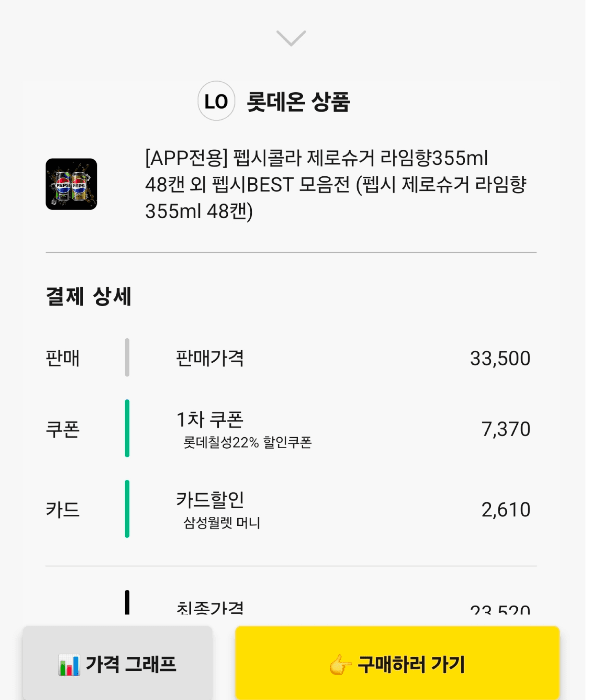Tap the pointing hand icon to purchase
Screen dimensions: 593x700
click(340, 664)
